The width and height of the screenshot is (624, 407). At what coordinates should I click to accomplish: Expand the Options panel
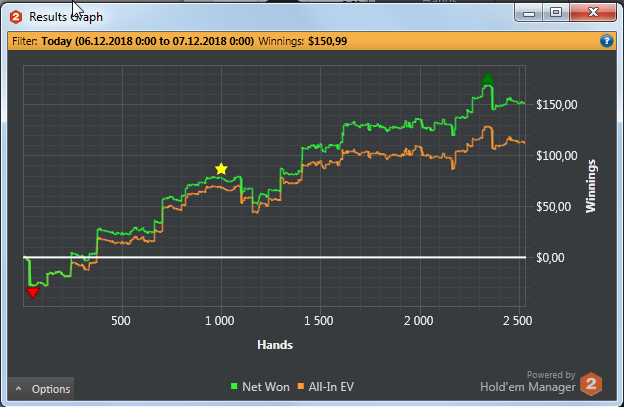point(41,389)
